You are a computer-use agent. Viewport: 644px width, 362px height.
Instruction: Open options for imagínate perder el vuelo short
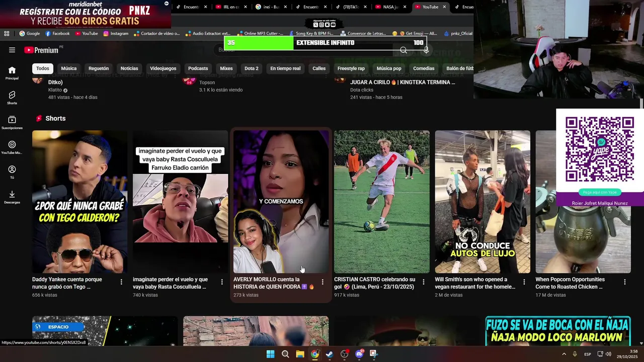point(222,282)
